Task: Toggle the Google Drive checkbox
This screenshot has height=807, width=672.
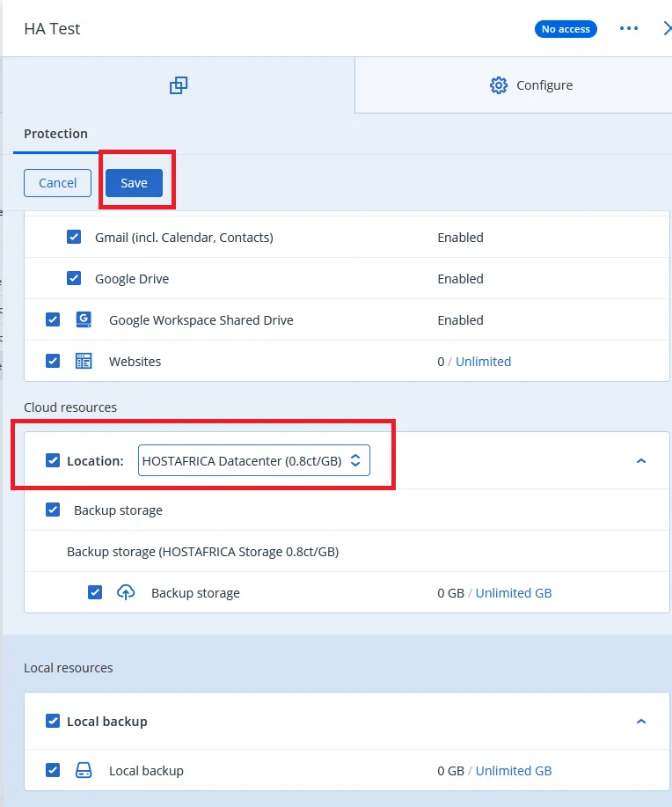Action: [x=74, y=278]
